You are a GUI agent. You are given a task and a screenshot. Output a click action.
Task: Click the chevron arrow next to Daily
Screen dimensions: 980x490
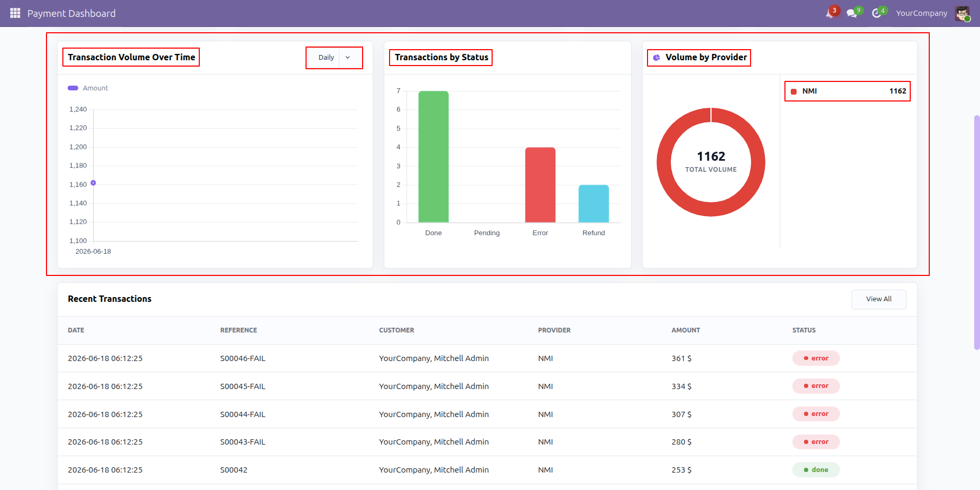click(348, 58)
